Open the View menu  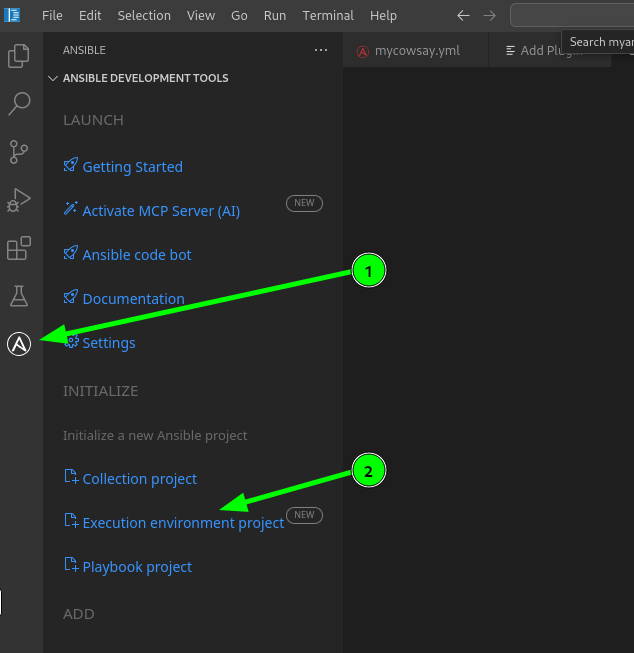[201, 16]
